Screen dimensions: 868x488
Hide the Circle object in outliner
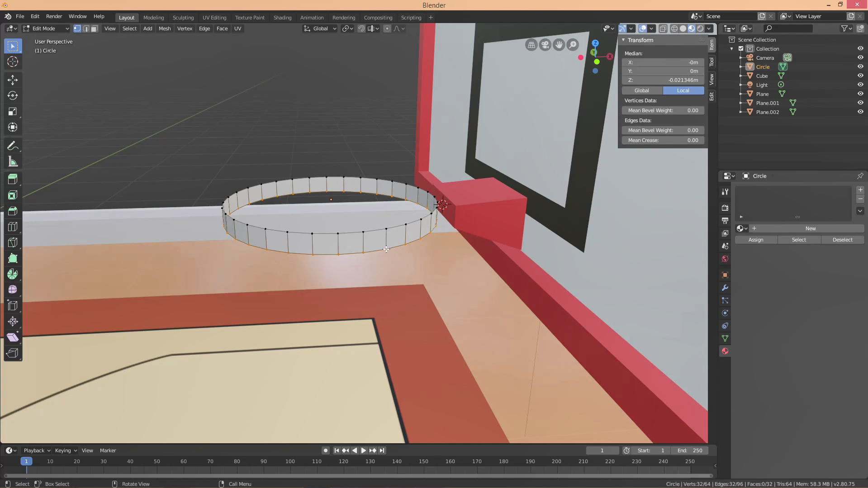(x=860, y=66)
